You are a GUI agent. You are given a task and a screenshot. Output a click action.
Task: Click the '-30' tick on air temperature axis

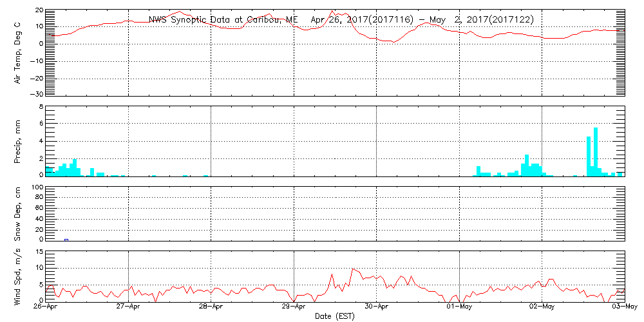pos(37,94)
